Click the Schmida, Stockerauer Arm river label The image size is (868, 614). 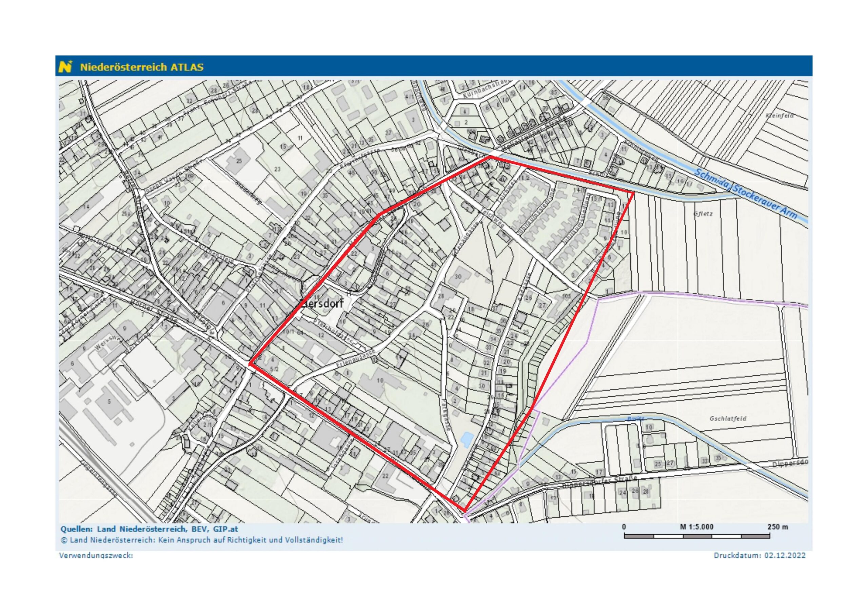(x=746, y=194)
